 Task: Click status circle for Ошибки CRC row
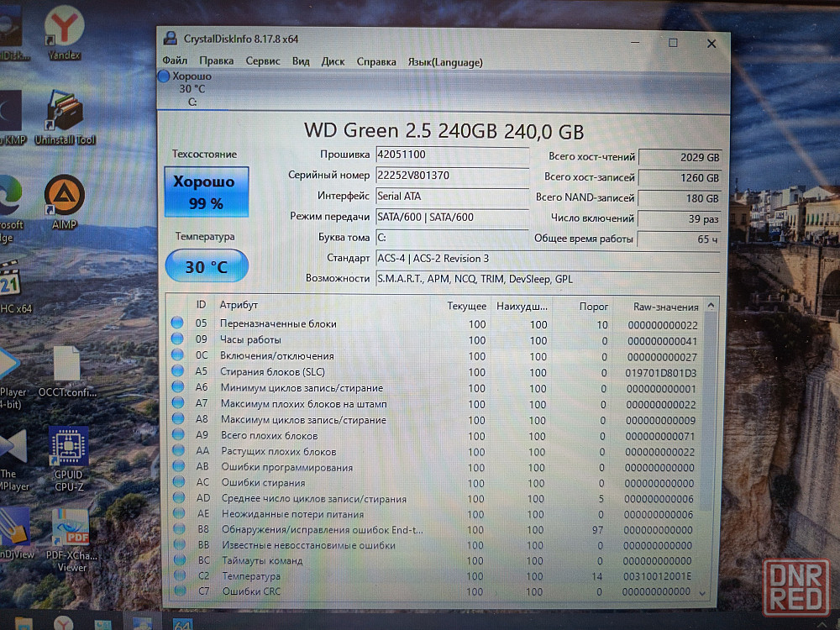180,591
